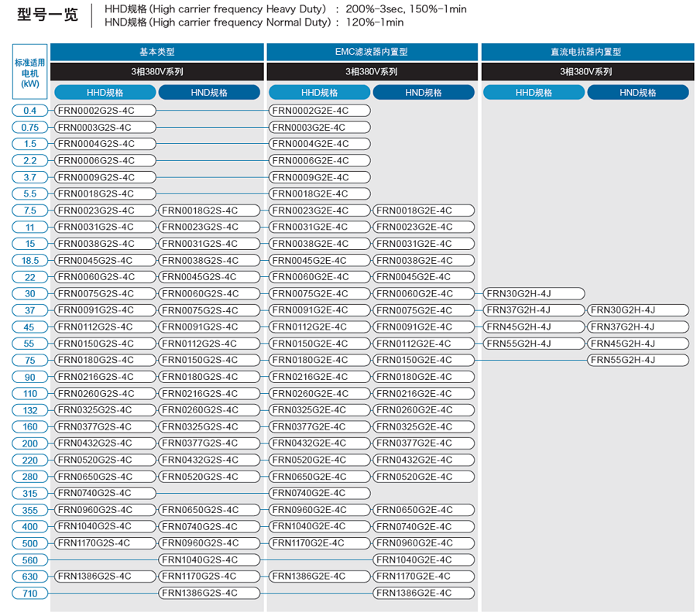Select model FRN0002G2S-4C
Image resolution: width=697 pixels, height=616 pixels.
pos(105,111)
